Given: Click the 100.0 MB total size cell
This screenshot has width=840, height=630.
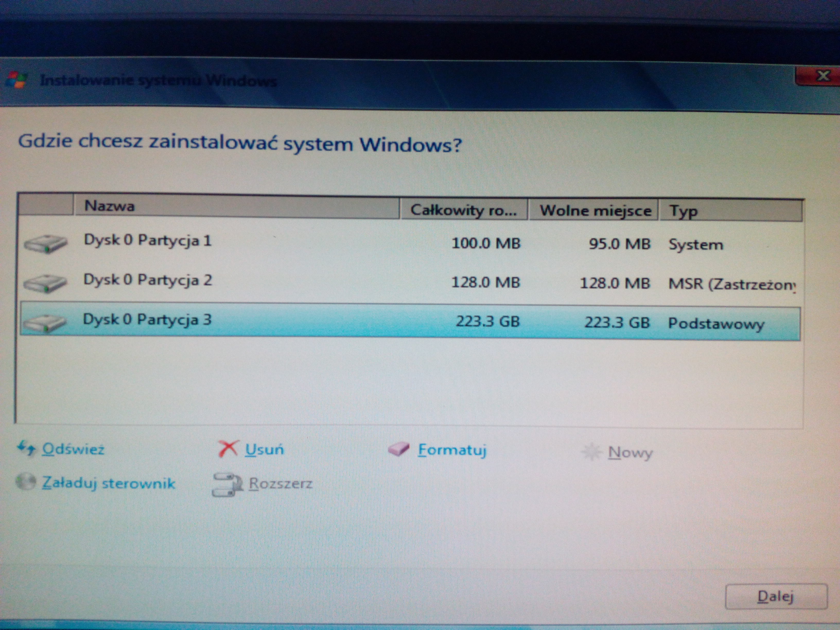Looking at the screenshot, I should point(486,243).
